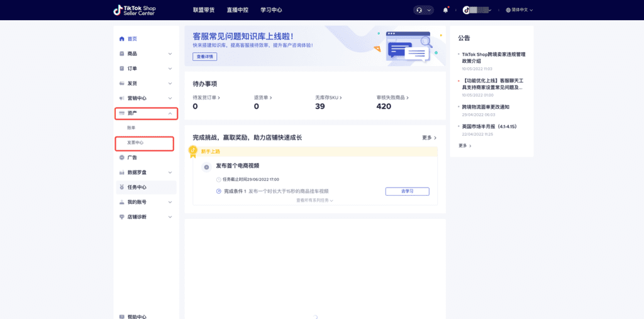Click the TikTok Shop Seller Center logo
This screenshot has height=319, width=644.
click(135, 10)
